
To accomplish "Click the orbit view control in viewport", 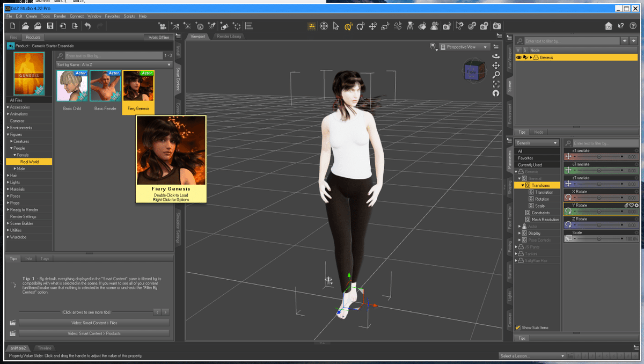I will tap(496, 56).
